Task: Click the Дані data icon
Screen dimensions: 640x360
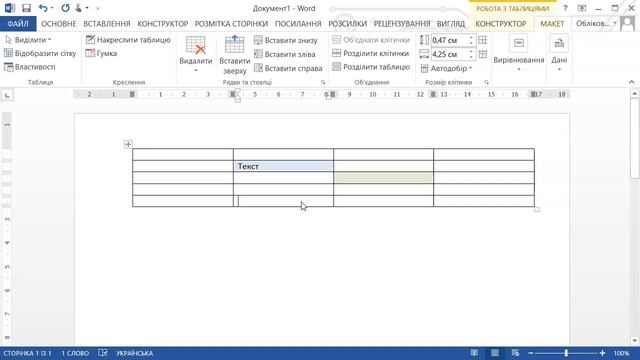Action: (559, 44)
